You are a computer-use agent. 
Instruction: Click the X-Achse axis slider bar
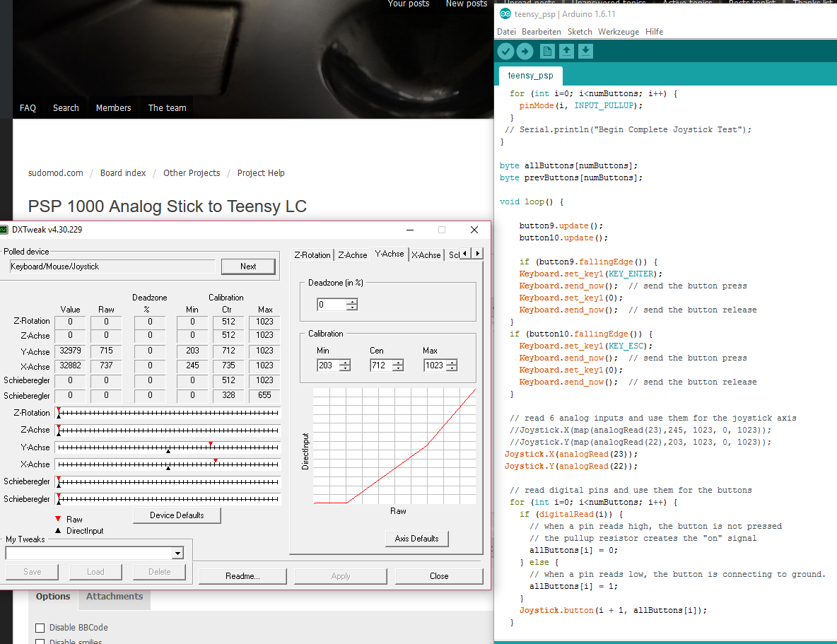click(x=168, y=464)
